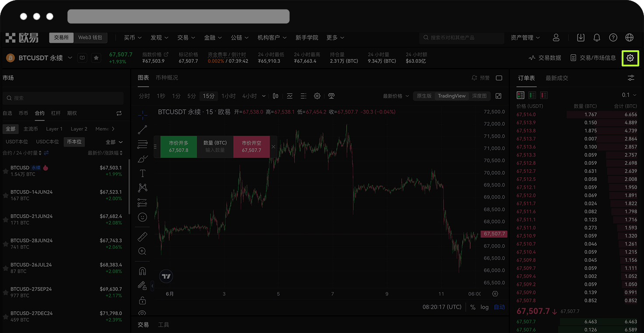Toggle the 15分 timeframe selection
Screen dimensions: 644x333
click(x=209, y=96)
